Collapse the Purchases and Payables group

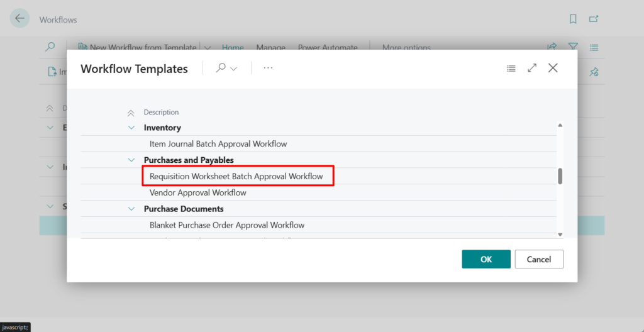coord(131,160)
